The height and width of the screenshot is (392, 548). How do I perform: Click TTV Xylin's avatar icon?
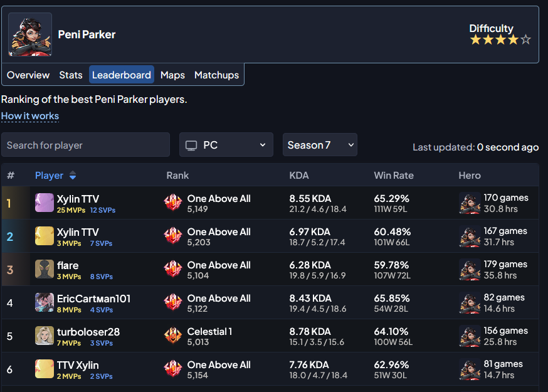pos(45,369)
